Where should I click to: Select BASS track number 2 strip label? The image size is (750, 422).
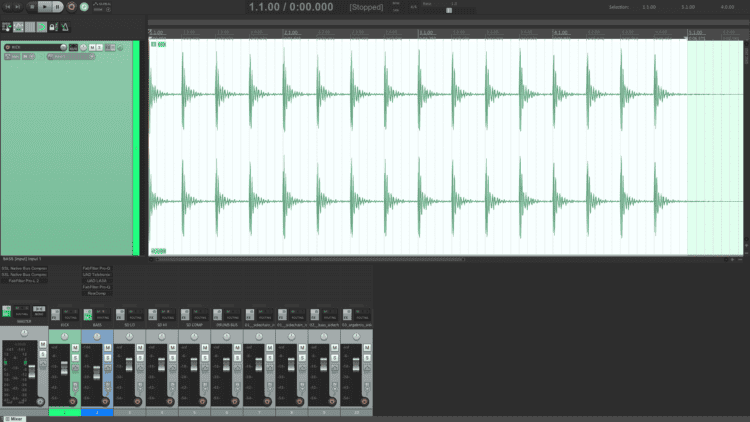point(97,412)
